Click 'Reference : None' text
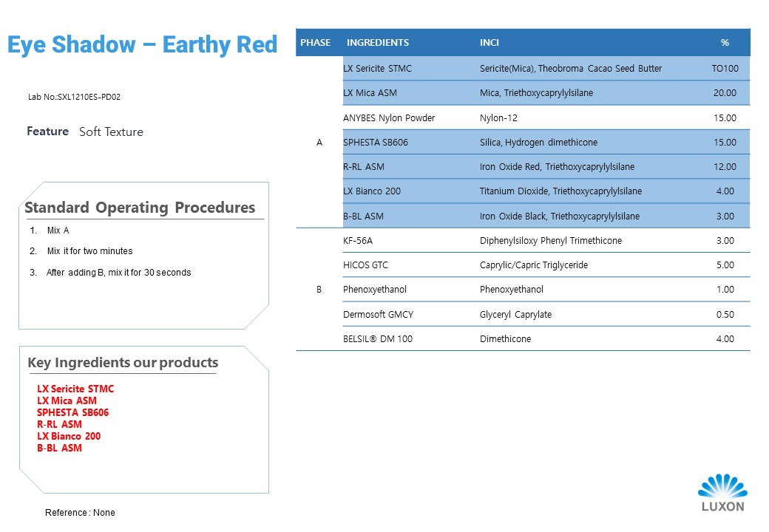Image resolution: width=769 pixels, height=532 pixels. pos(80,512)
